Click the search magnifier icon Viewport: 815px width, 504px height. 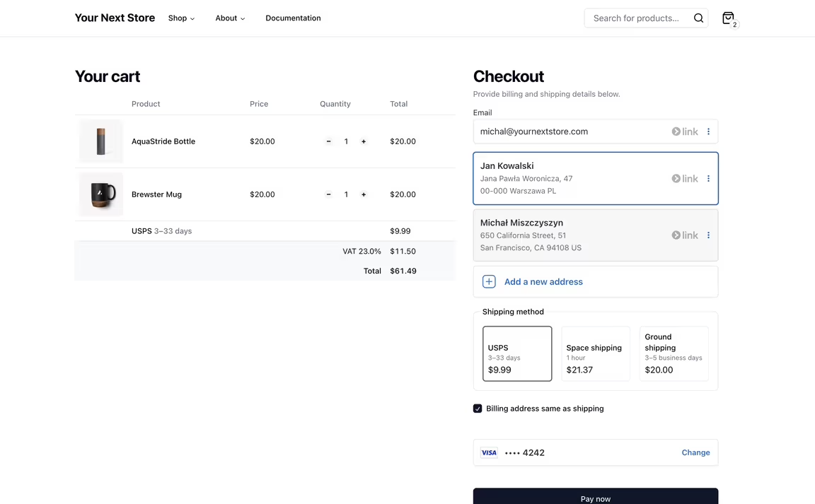pos(698,18)
